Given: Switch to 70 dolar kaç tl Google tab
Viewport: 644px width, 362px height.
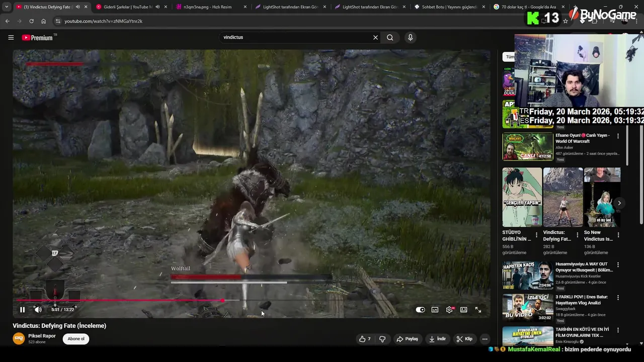Looking at the screenshot, I should 528,7.
